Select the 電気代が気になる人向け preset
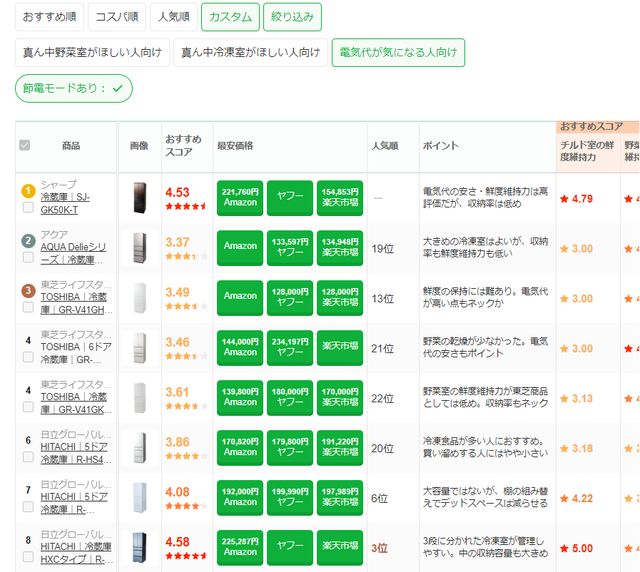 tap(398, 53)
